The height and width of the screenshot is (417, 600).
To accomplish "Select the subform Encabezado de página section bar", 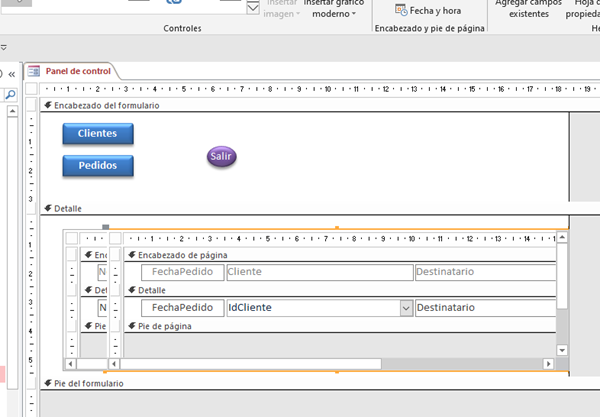I will point(340,255).
